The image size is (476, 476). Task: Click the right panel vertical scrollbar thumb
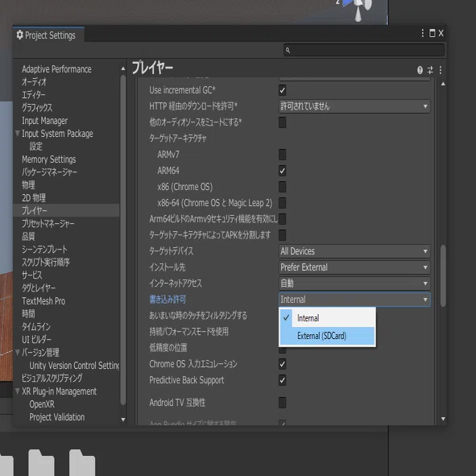point(443,275)
